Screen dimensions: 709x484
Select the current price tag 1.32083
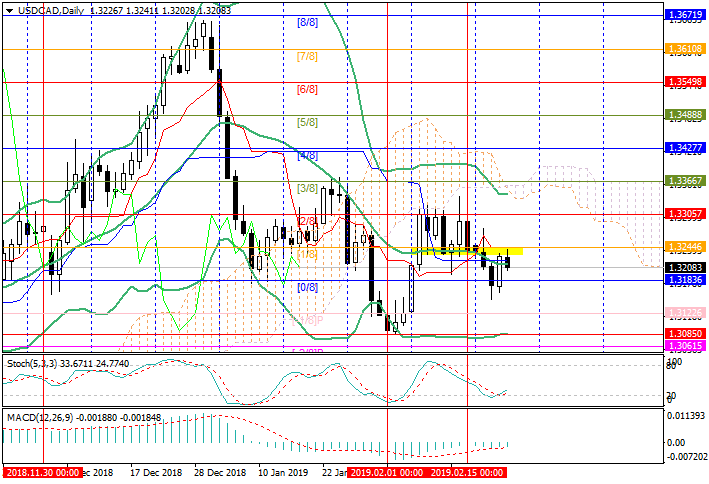(686, 269)
